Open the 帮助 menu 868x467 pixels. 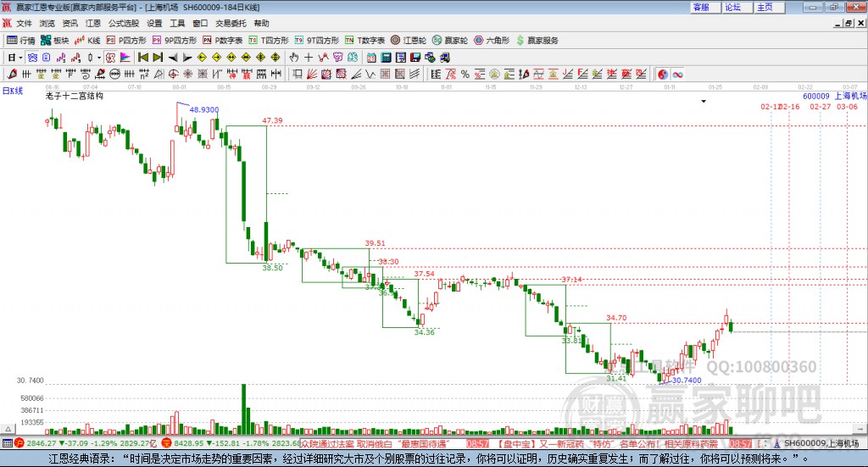261,23
